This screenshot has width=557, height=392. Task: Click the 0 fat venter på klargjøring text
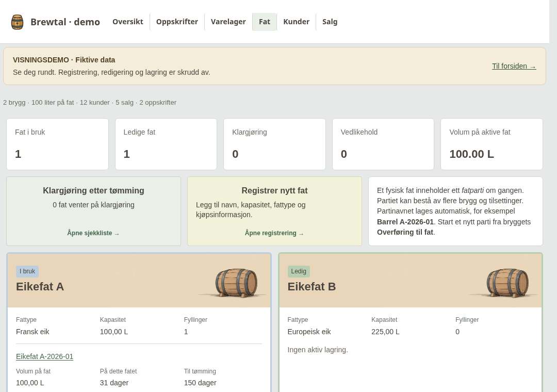(93, 205)
